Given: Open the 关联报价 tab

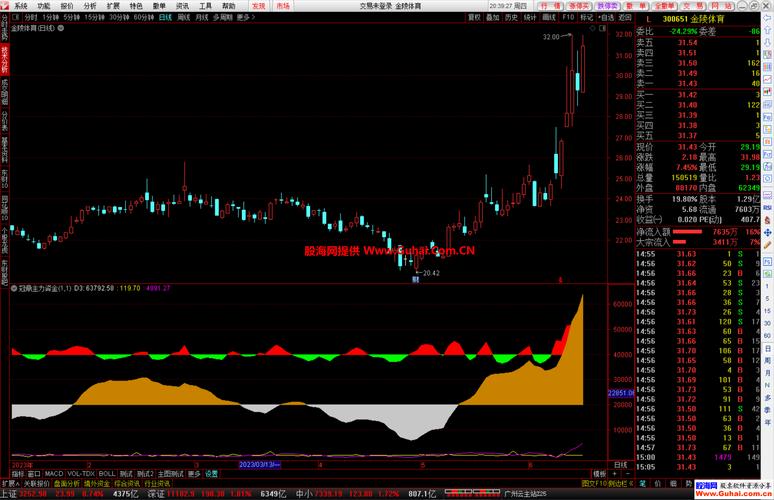Looking at the screenshot, I should tap(37, 484).
